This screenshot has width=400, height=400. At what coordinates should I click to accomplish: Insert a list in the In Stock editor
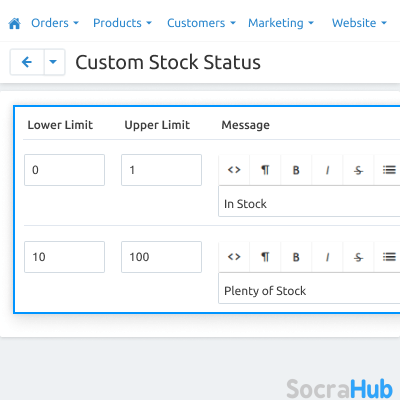click(x=389, y=170)
